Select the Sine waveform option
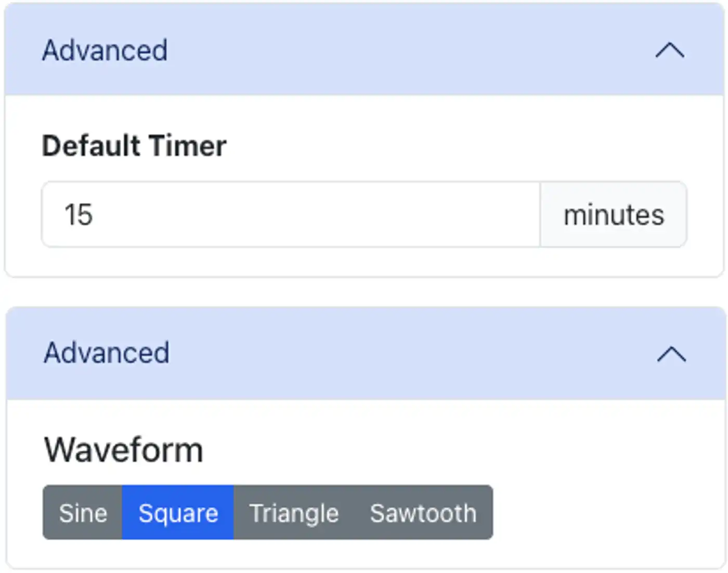Screen dimensions: 728x573 tap(83, 513)
